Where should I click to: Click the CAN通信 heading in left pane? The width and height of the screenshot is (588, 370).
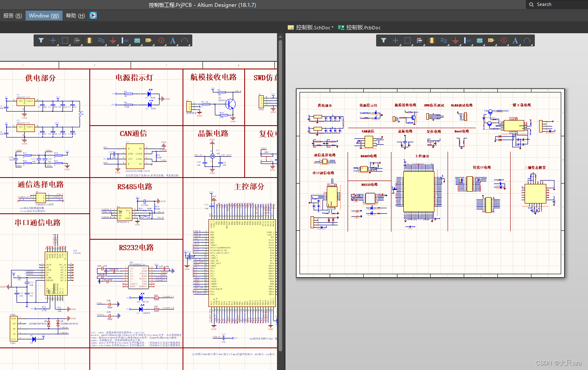tap(133, 133)
